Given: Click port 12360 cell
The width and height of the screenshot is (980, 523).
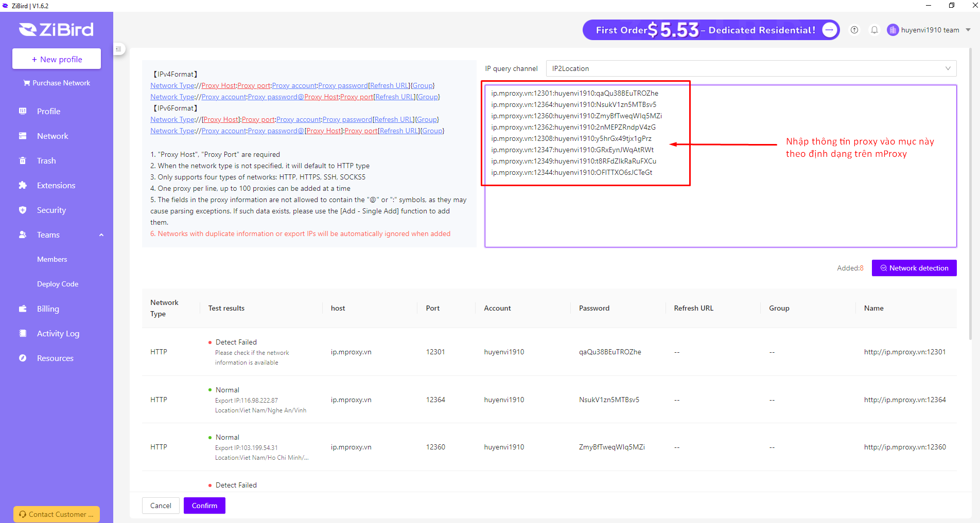Looking at the screenshot, I should [435, 447].
